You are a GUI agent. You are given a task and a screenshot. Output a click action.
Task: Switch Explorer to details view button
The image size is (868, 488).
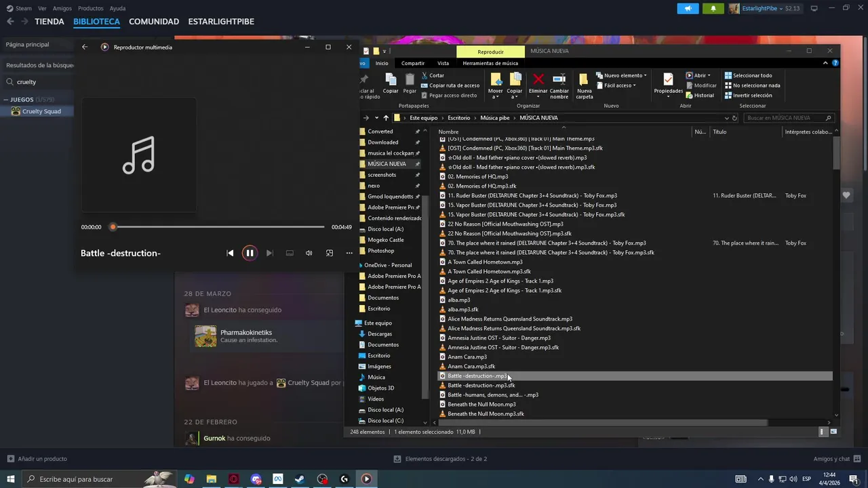point(823,432)
